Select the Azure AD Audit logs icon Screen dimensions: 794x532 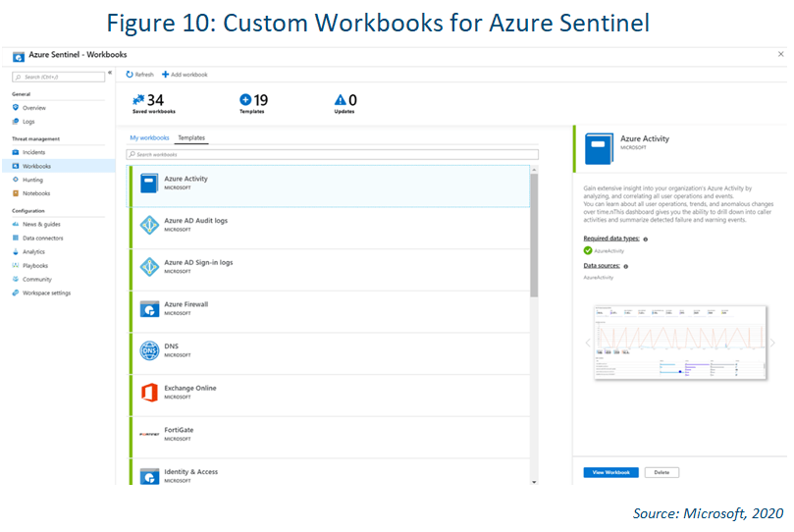point(149,225)
